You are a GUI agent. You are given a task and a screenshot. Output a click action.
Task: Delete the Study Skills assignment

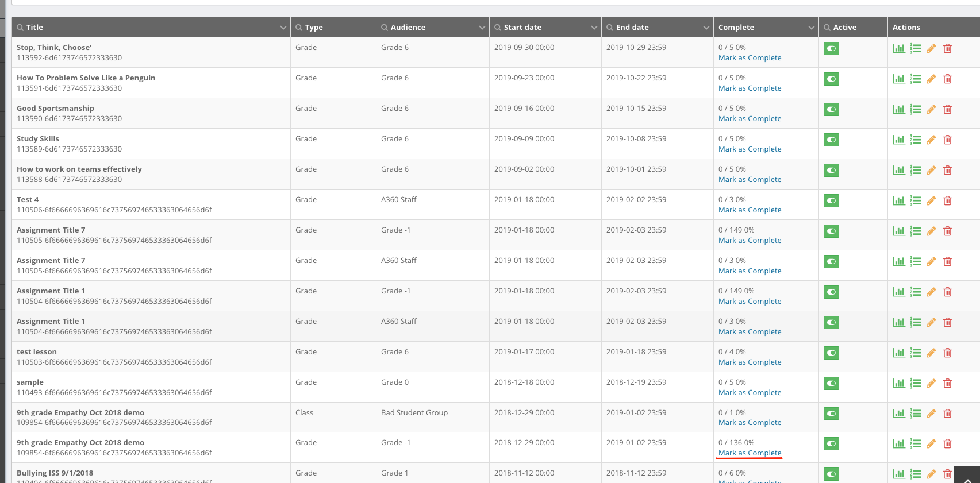coord(947,140)
